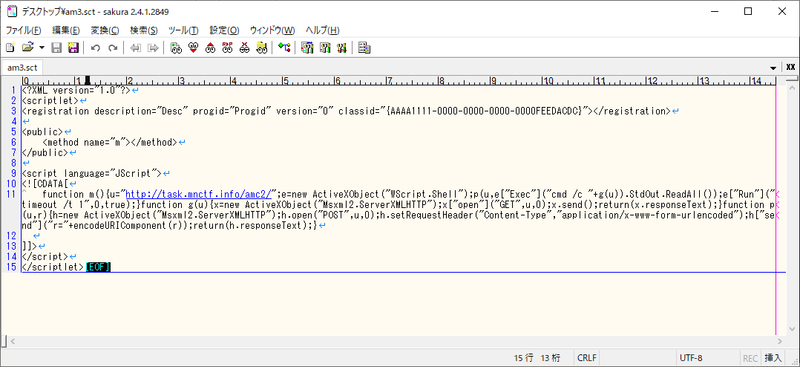Image resolution: width=800 pixels, height=367 pixels.
Task: Open the 設定(O) menu
Action: pos(224,30)
